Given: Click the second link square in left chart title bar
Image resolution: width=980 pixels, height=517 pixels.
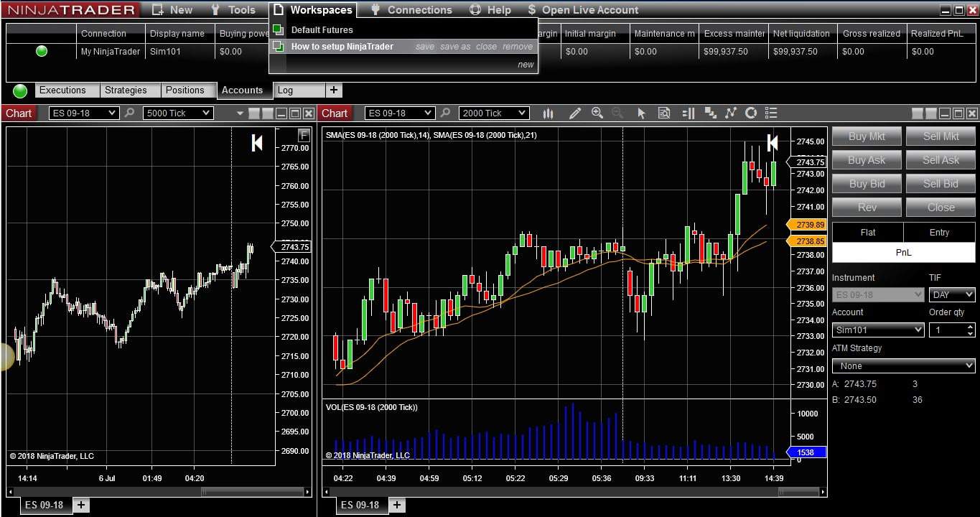Looking at the screenshot, I should (x=268, y=113).
